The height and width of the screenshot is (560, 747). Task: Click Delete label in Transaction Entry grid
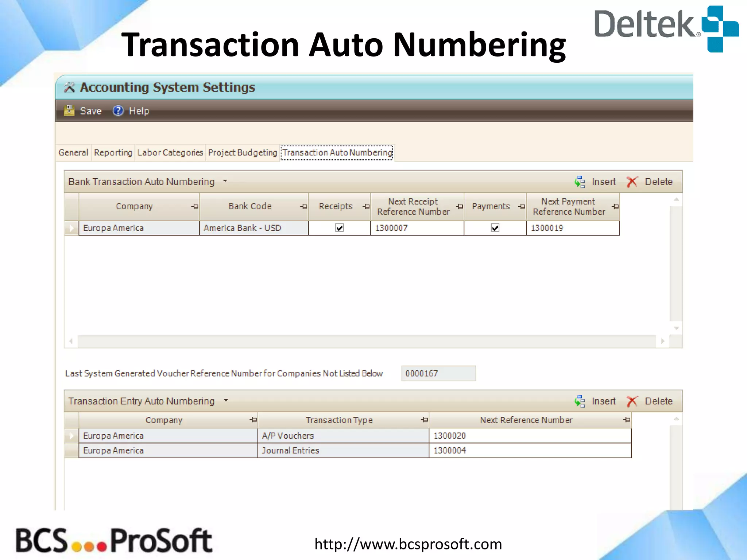pyautogui.click(x=659, y=401)
